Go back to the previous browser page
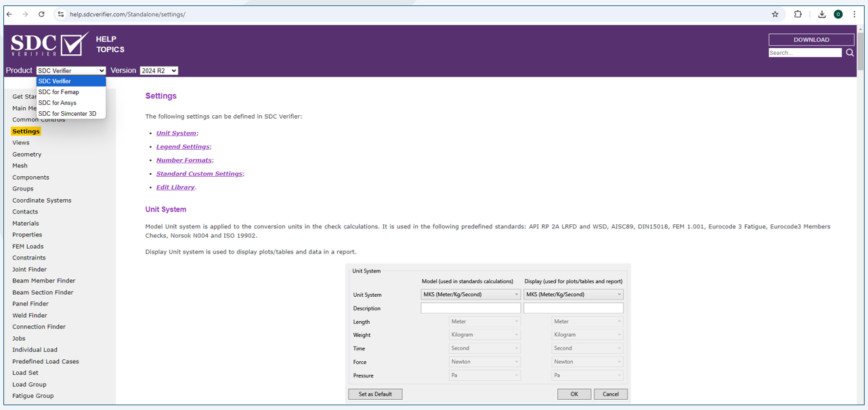The height and width of the screenshot is (410, 868). pos(9,14)
